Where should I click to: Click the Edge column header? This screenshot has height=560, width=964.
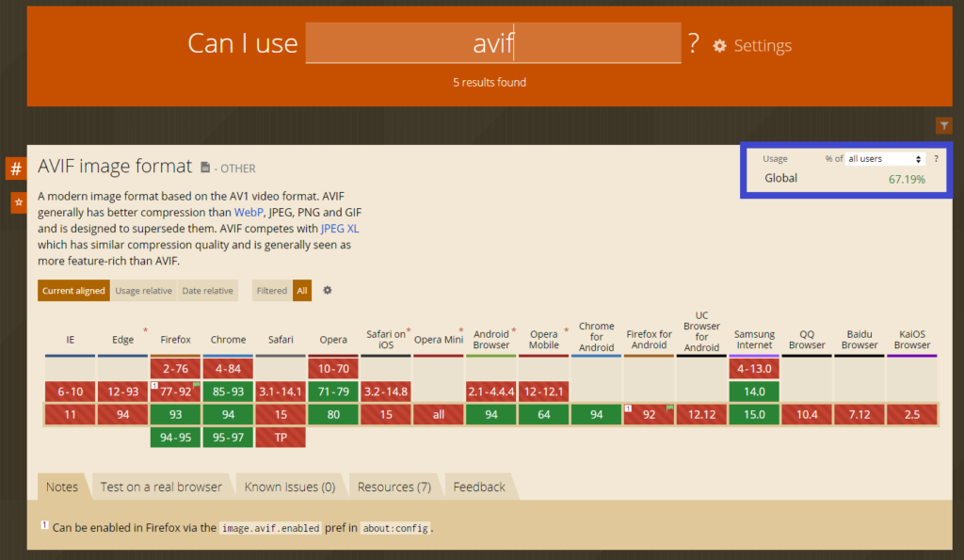[123, 340]
